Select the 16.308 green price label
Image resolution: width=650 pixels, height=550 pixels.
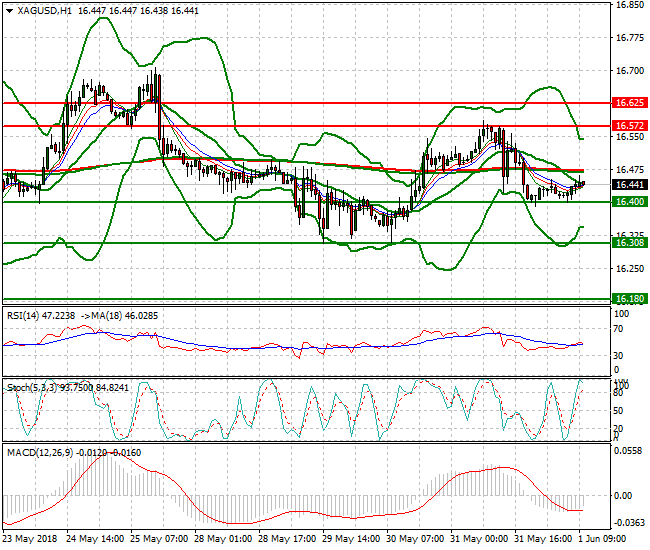point(628,243)
